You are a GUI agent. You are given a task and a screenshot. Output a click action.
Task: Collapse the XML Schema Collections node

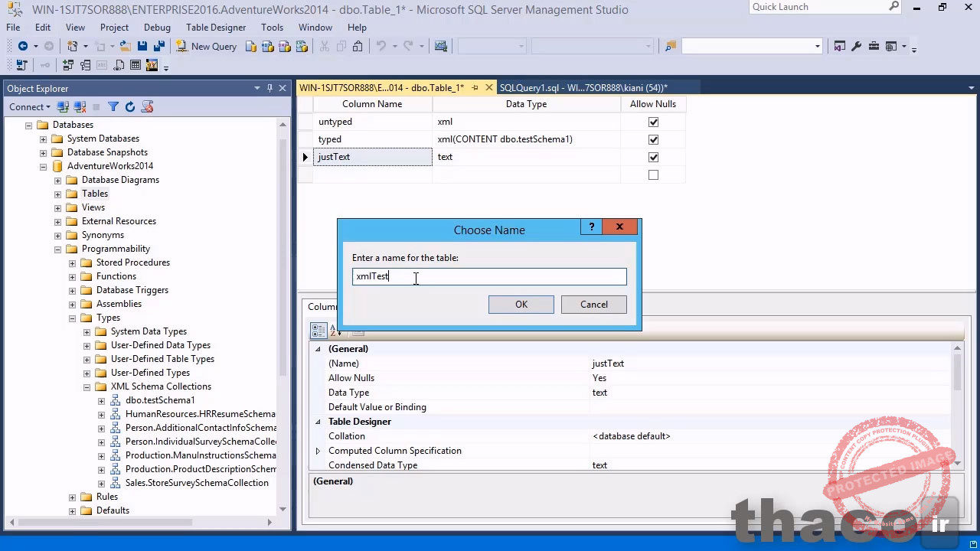tap(87, 386)
